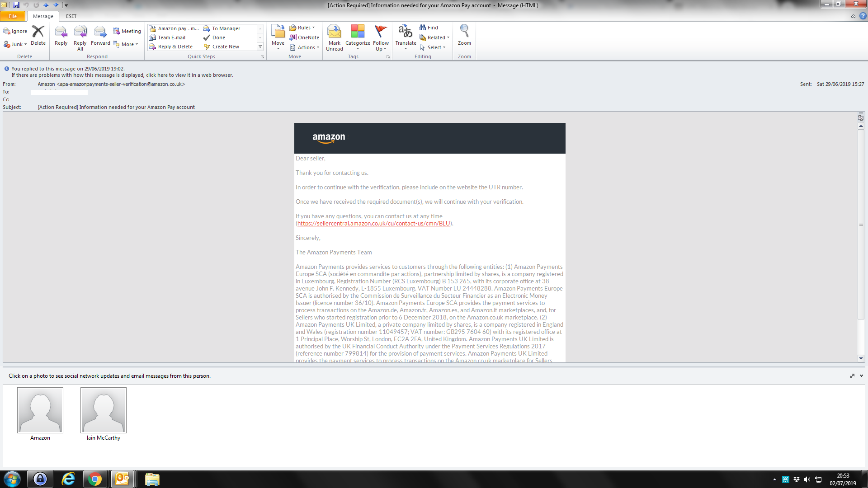
Task: Click the seller central contact link
Action: [373, 223]
